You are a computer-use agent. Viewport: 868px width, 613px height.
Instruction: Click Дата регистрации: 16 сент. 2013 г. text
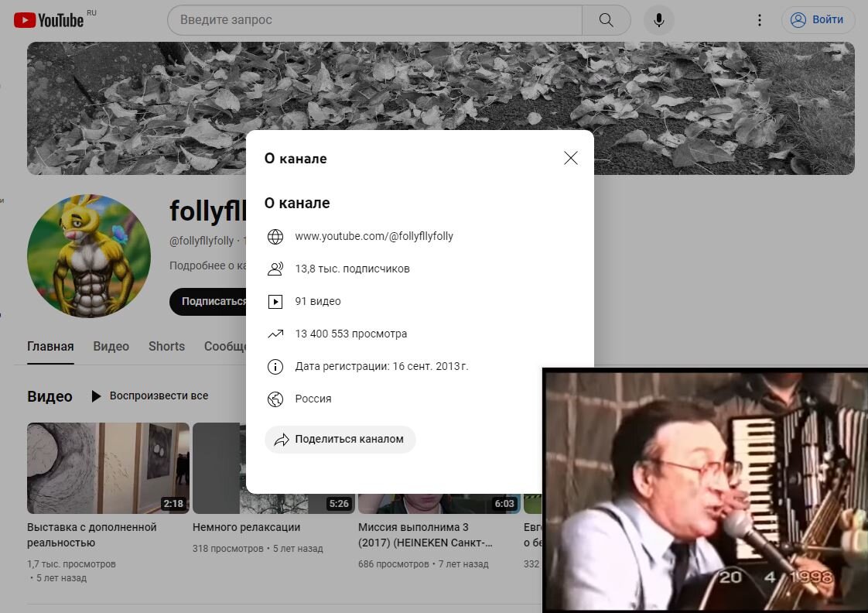click(x=381, y=367)
